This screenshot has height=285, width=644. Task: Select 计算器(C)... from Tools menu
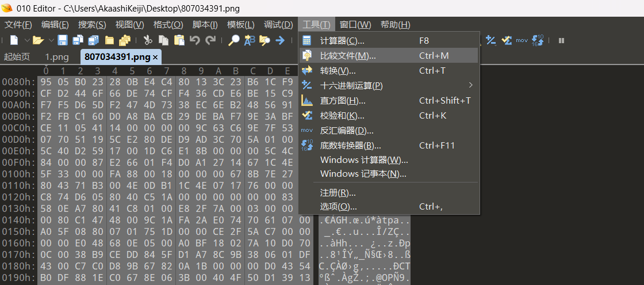point(389,41)
